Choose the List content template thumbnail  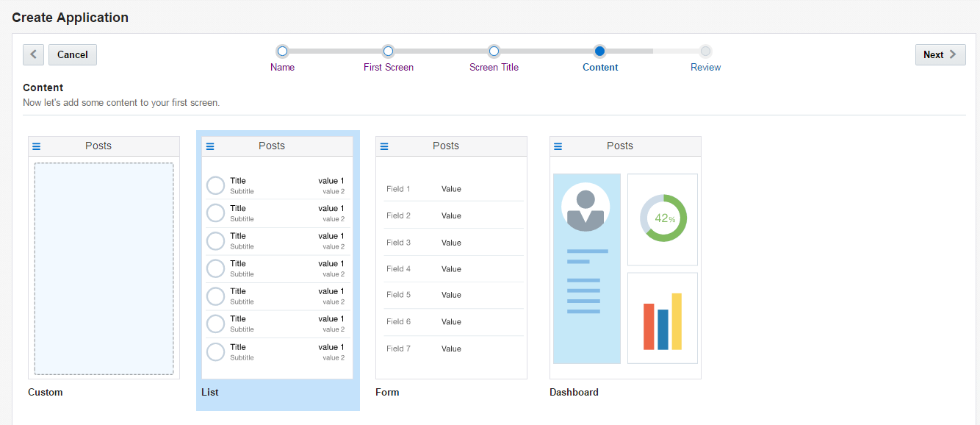(x=278, y=257)
